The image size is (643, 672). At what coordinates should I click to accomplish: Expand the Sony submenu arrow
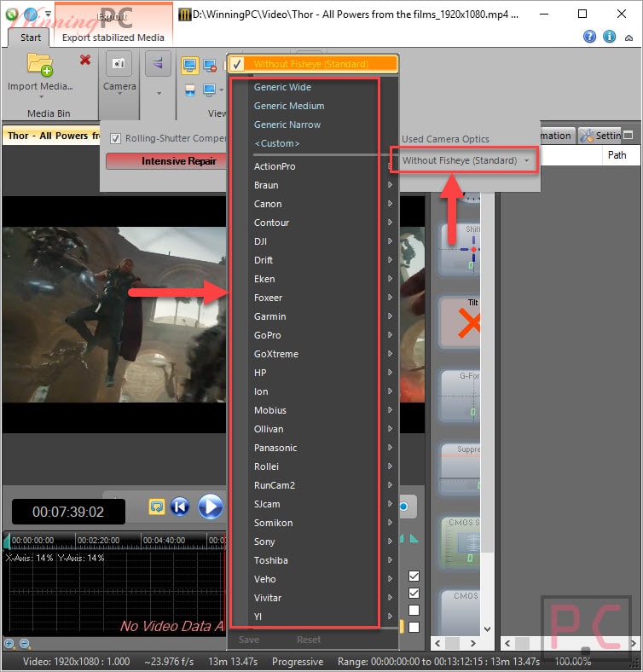pyautogui.click(x=390, y=541)
